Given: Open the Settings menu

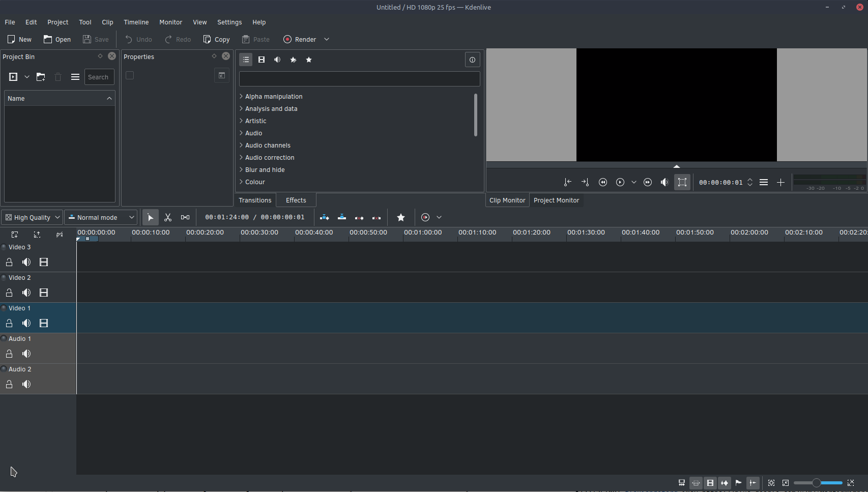Looking at the screenshot, I should tap(229, 22).
